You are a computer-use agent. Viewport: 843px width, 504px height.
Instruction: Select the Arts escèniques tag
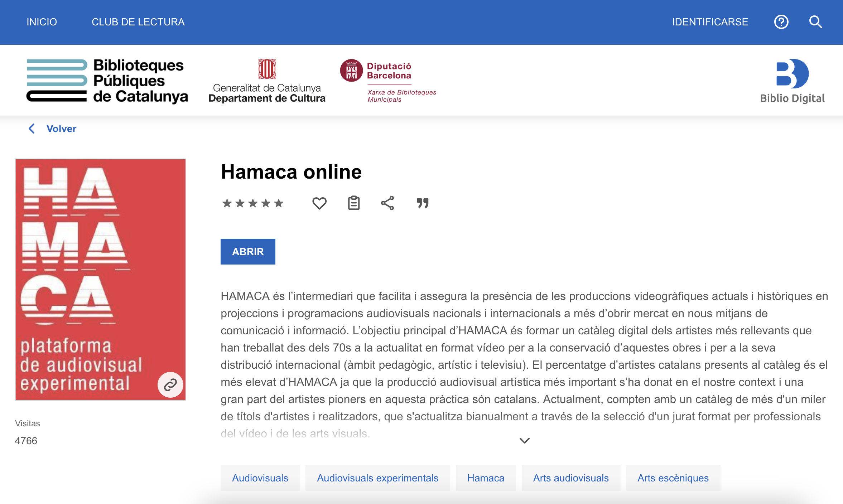click(673, 478)
